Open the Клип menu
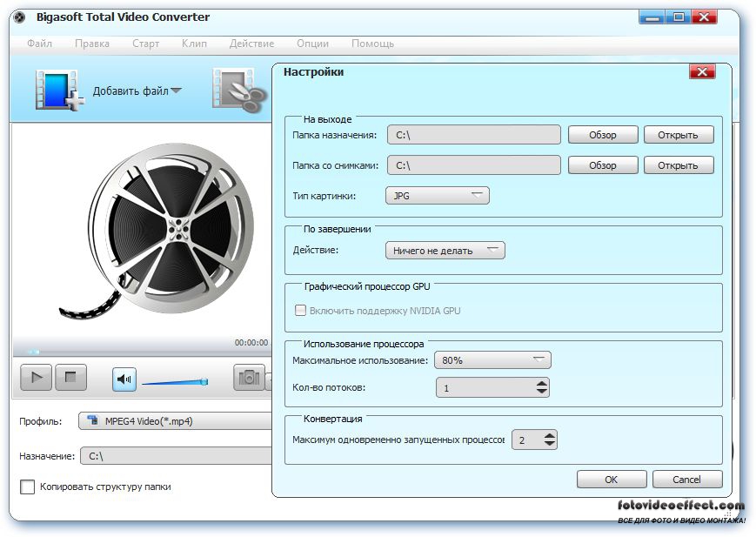This screenshot has height=537, width=756. [x=194, y=44]
